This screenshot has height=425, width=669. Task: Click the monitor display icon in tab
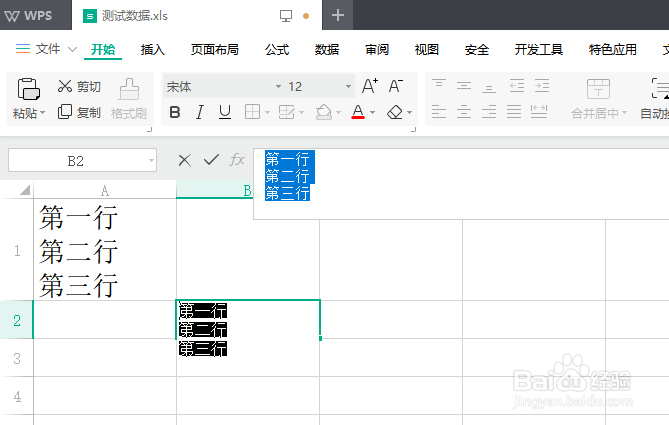point(286,16)
